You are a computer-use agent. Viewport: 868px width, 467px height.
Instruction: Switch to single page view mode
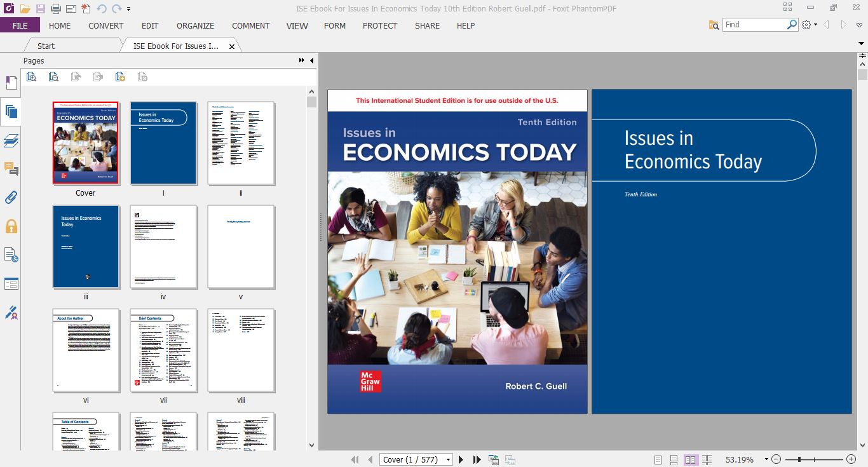pos(658,459)
